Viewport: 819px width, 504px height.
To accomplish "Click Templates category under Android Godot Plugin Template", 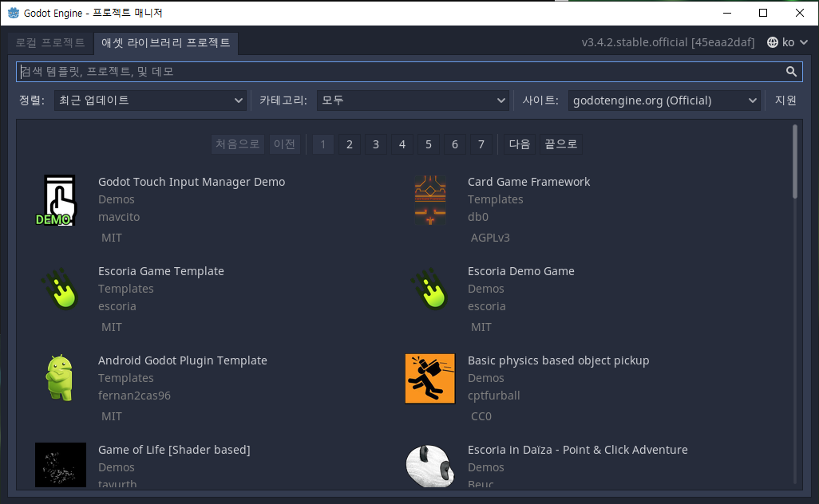I will [x=126, y=378].
